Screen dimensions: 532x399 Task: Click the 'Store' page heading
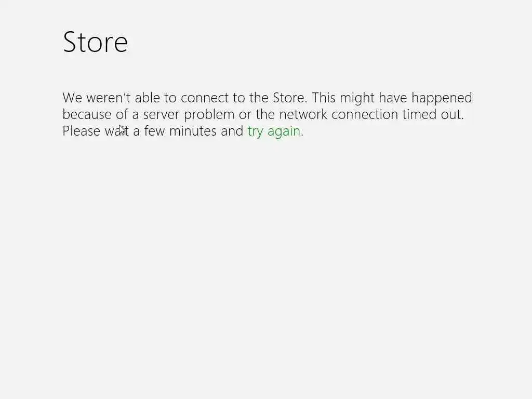96,42
